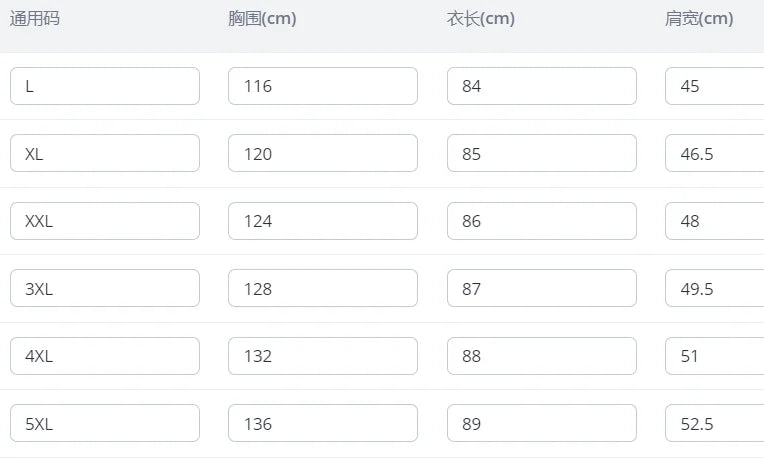Click the chest field showing 136
Viewport: 764px width, 459px height.
click(x=323, y=424)
